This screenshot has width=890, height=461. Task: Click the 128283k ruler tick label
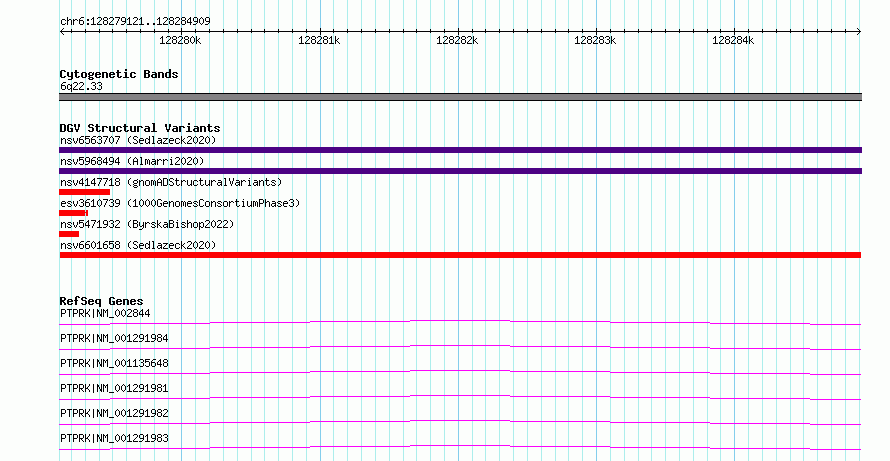click(595, 40)
